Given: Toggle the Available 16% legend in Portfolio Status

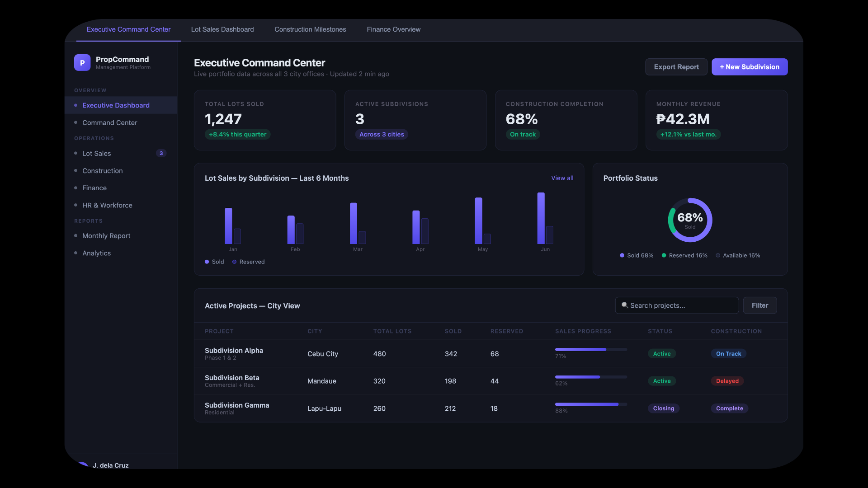Looking at the screenshot, I should pos(738,255).
